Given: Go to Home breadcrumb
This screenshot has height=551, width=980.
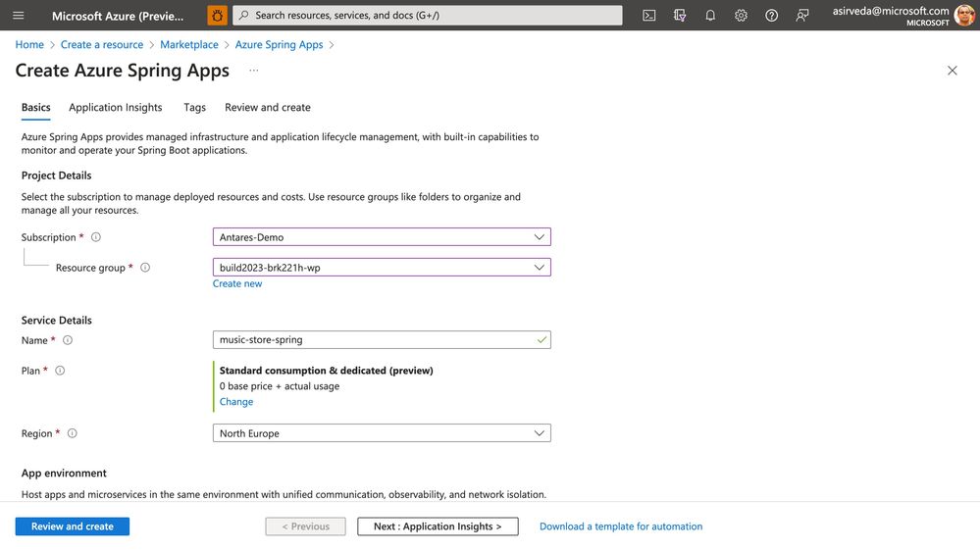Looking at the screenshot, I should 29,44.
